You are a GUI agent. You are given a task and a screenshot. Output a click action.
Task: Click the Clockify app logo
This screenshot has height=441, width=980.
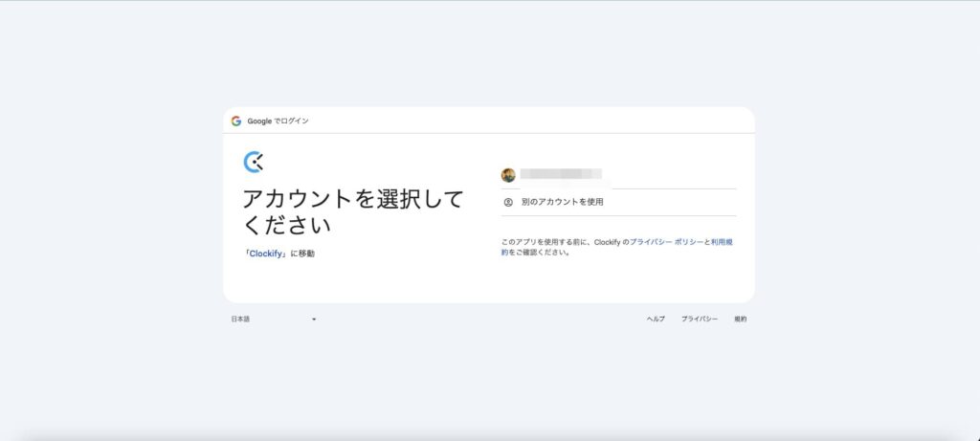(253, 163)
